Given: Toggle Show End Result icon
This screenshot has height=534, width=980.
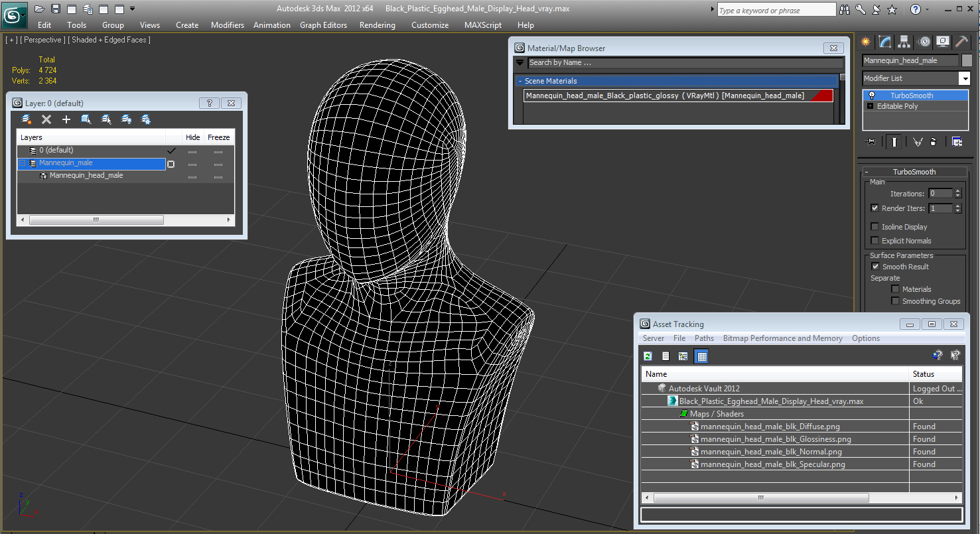Looking at the screenshot, I should [x=895, y=141].
